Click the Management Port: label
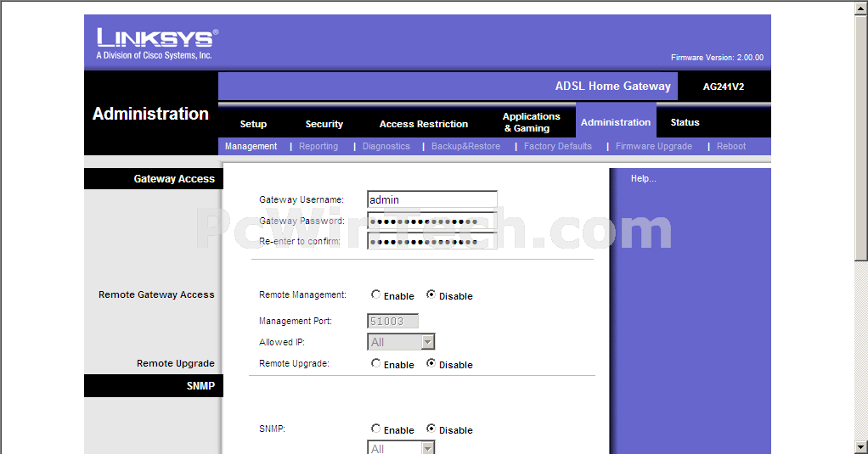 click(295, 321)
